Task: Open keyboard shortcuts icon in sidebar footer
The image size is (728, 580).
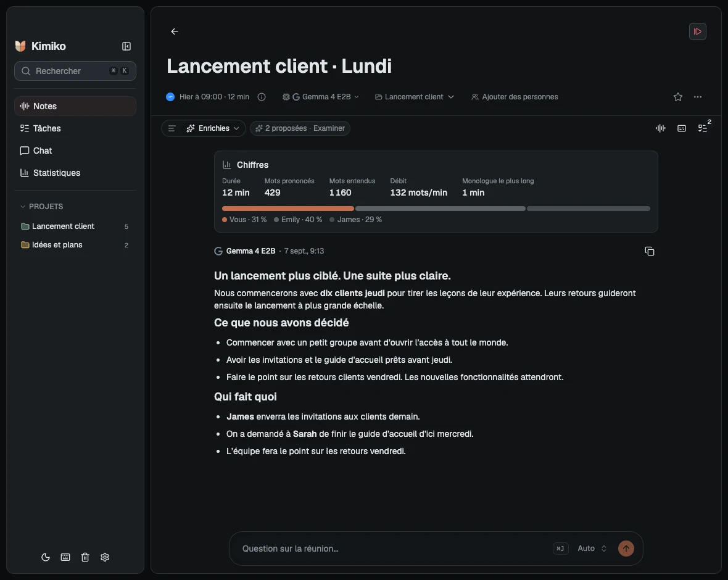Action: 65,557
